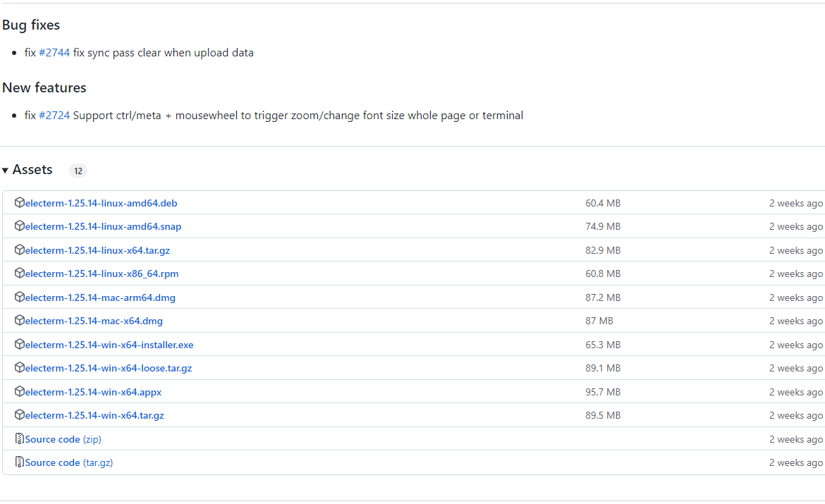Download electerm-1.25.14-win-x64.appx
Viewport: 825px width, 504px height.
[93, 393]
